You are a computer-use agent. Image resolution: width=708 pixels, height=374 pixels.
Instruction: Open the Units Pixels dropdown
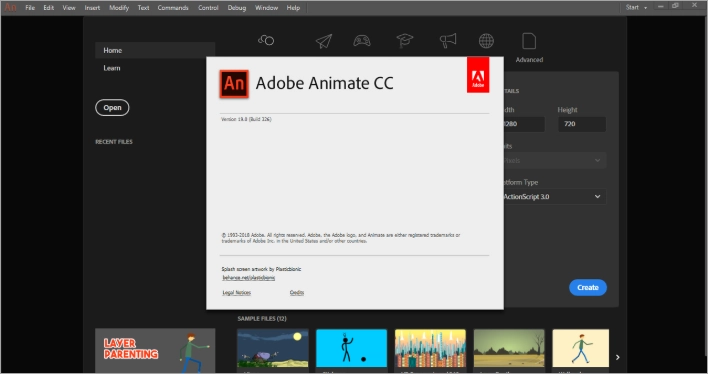(x=554, y=160)
